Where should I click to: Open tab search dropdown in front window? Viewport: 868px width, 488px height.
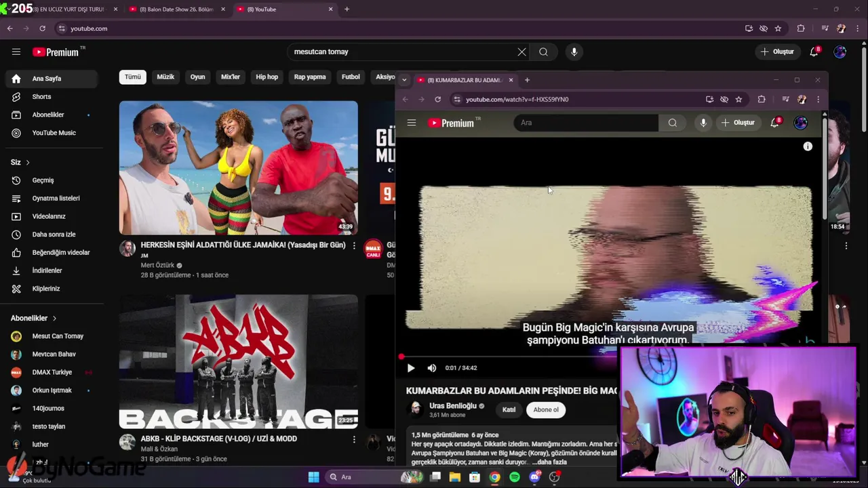(404, 80)
